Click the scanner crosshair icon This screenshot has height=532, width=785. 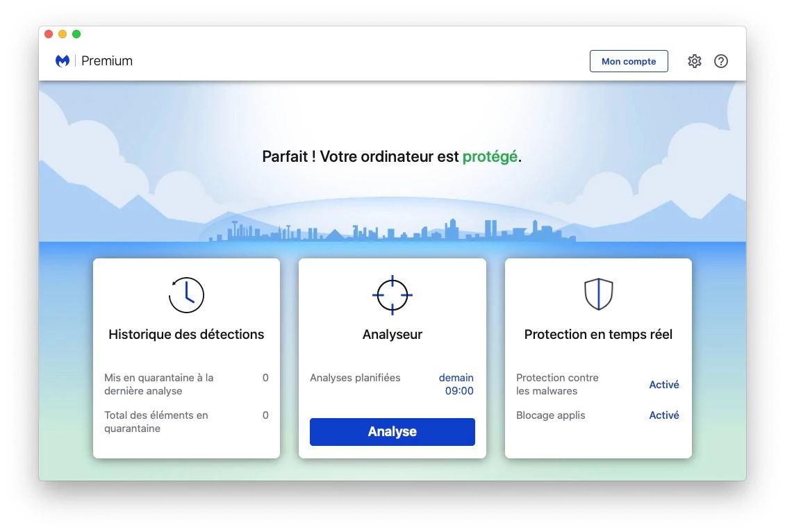pyautogui.click(x=392, y=295)
